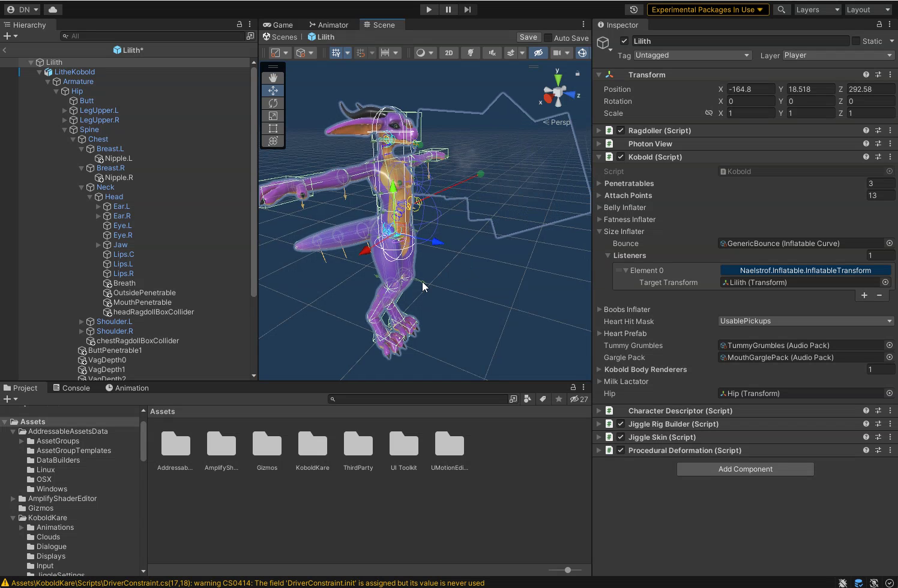The width and height of the screenshot is (898, 588).
Task: Click Experimental Packages In Use button
Action: point(707,10)
